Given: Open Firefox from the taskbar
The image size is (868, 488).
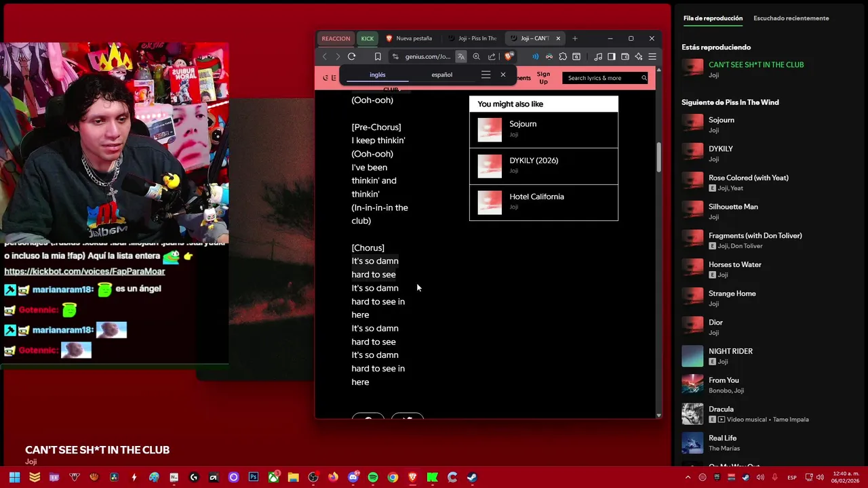Looking at the screenshot, I should [333, 477].
